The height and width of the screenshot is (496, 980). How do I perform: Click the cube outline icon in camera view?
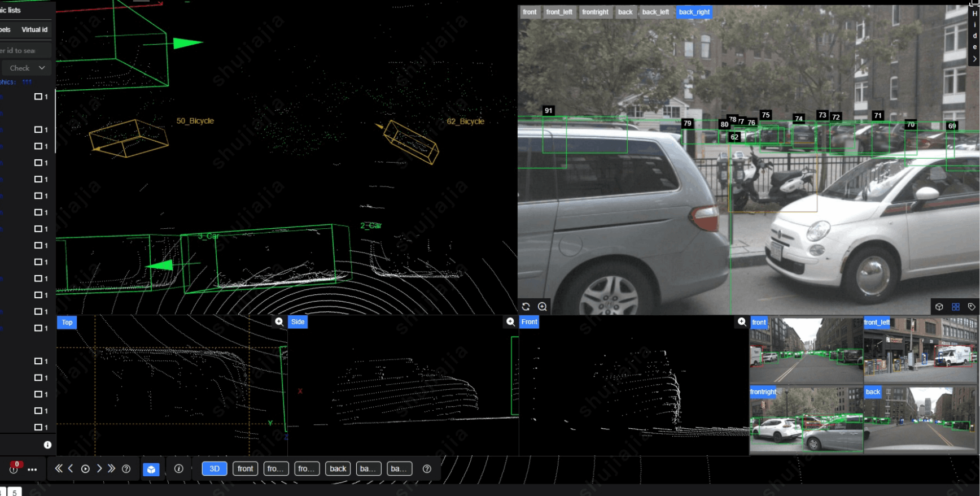coord(939,307)
